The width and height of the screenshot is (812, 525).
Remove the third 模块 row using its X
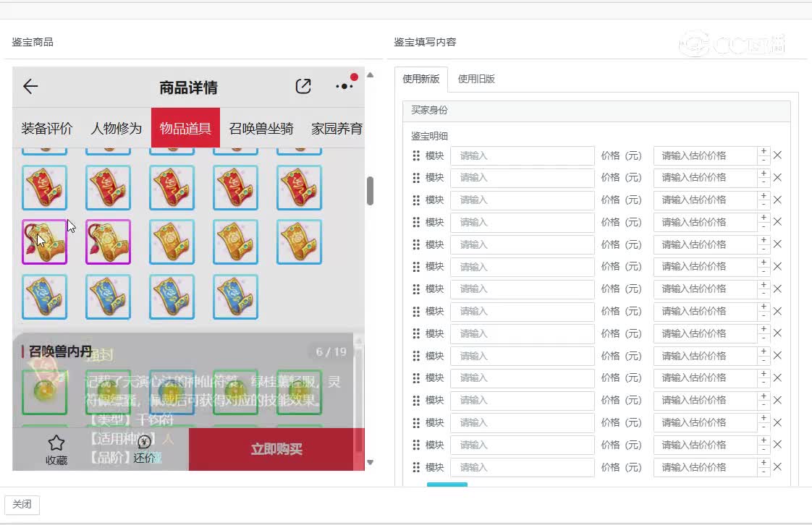(x=777, y=200)
